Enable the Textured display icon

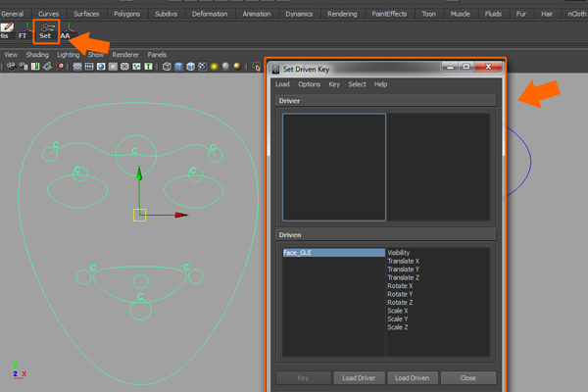(202, 67)
